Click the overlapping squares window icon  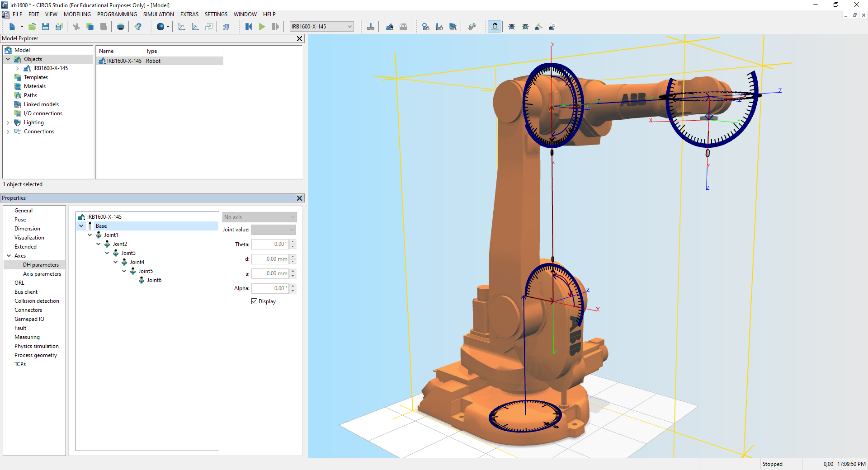click(x=209, y=27)
